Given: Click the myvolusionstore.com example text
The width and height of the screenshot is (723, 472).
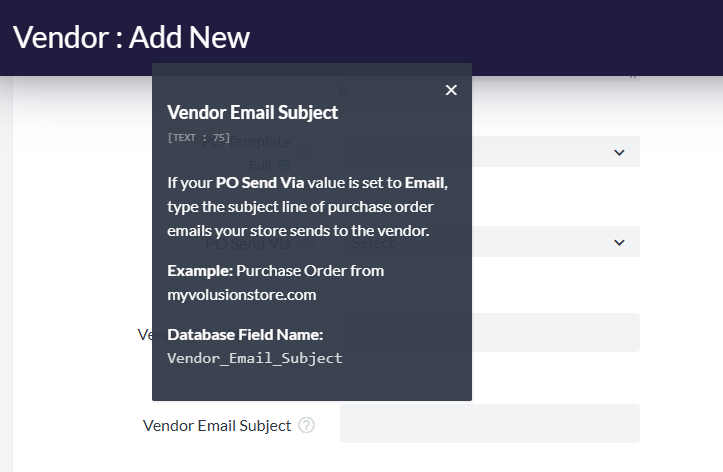Looking at the screenshot, I should point(241,294).
